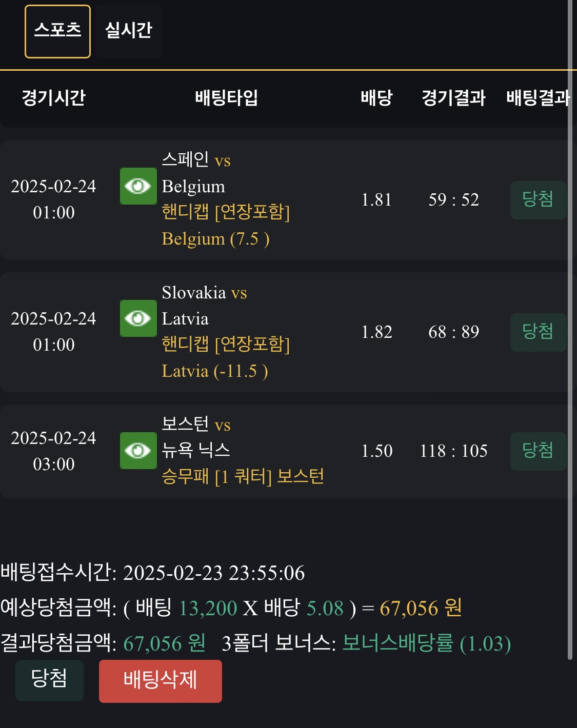Click the 1.81 odds value
Viewport: 577px width, 728px height.
tap(376, 200)
